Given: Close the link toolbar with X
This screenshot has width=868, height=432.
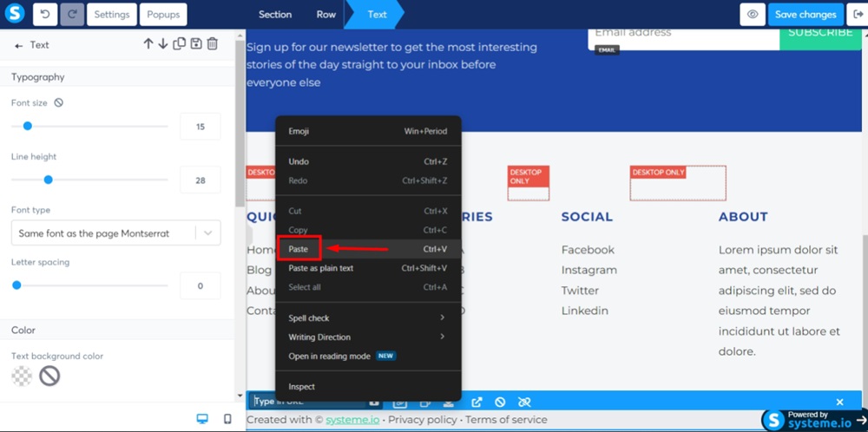Looking at the screenshot, I should pyautogui.click(x=839, y=403).
